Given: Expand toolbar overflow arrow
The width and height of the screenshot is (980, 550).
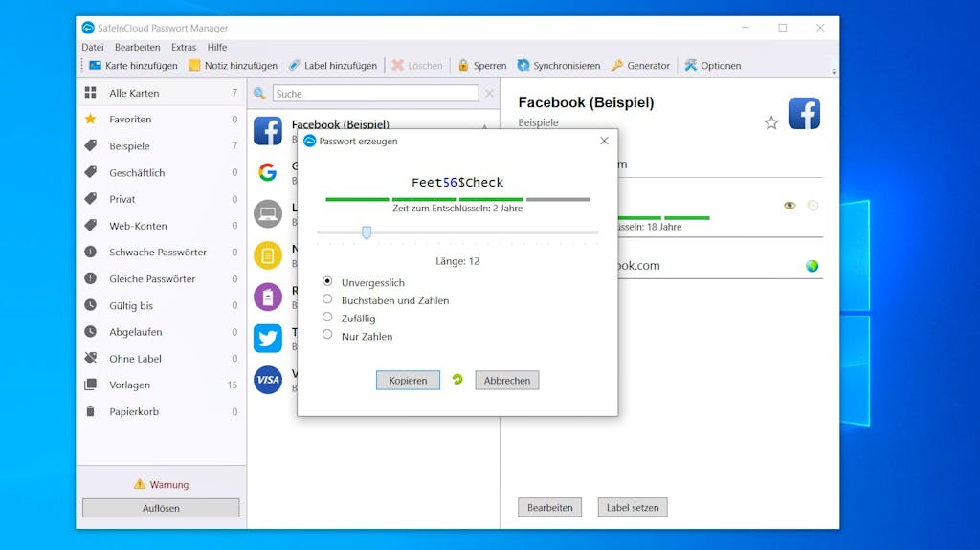Looking at the screenshot, I should pos(834,71).
